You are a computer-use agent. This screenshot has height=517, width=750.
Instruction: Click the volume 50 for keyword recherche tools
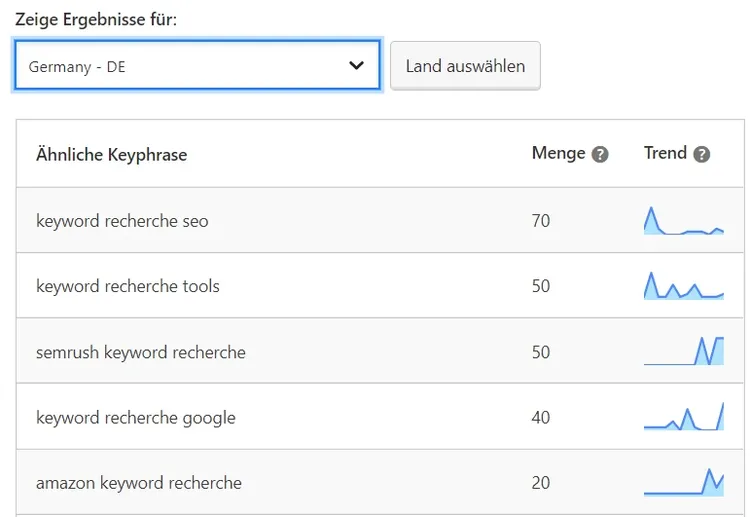[541, 286]
